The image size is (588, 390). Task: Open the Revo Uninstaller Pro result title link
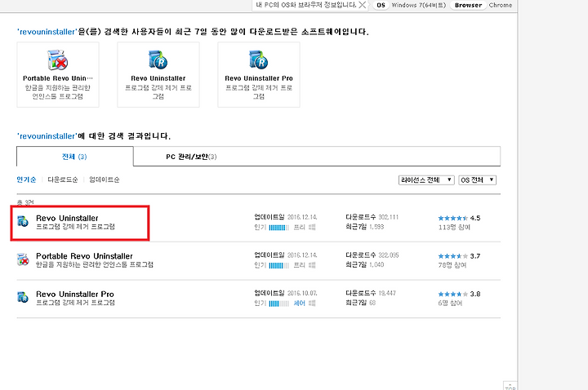[75, 295]
